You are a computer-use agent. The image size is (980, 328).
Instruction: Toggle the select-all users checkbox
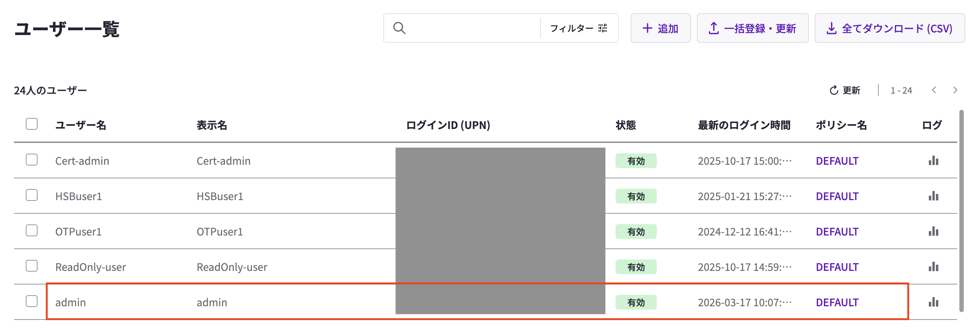click(32, 124)
